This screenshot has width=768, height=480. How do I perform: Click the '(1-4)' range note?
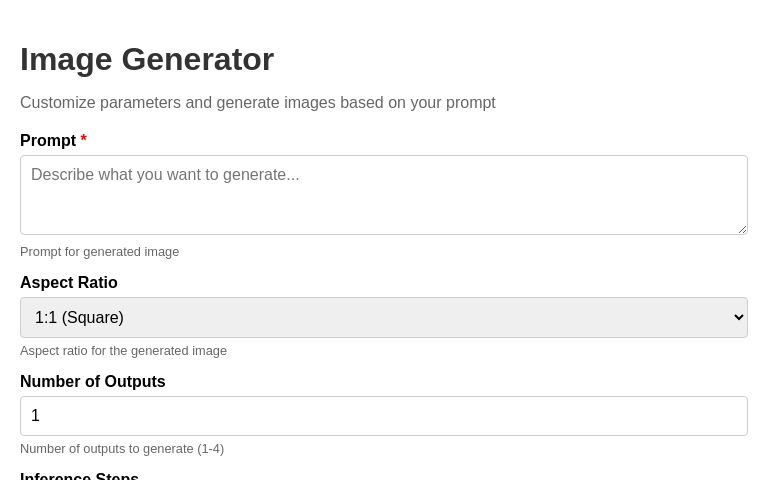211,449
